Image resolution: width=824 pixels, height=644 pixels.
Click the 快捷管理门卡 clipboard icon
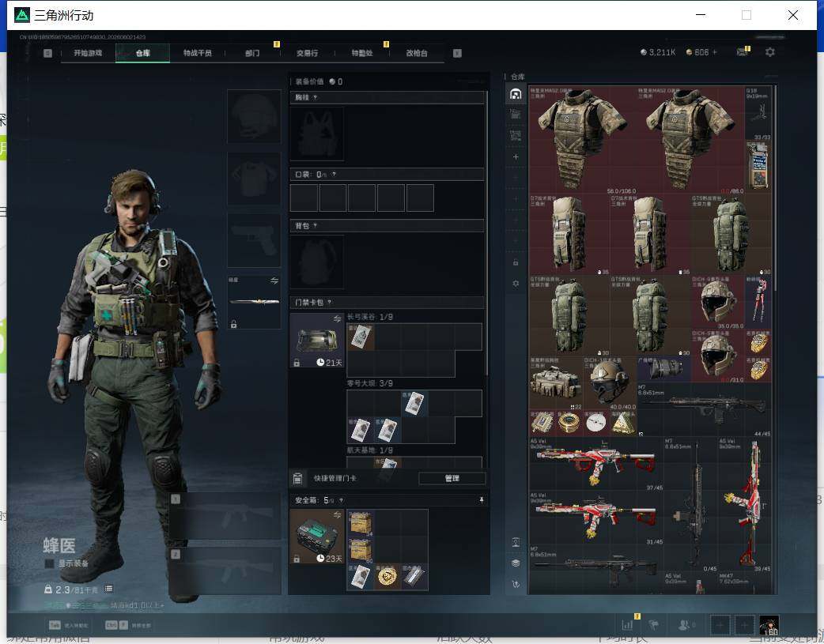tap(297, 478)
